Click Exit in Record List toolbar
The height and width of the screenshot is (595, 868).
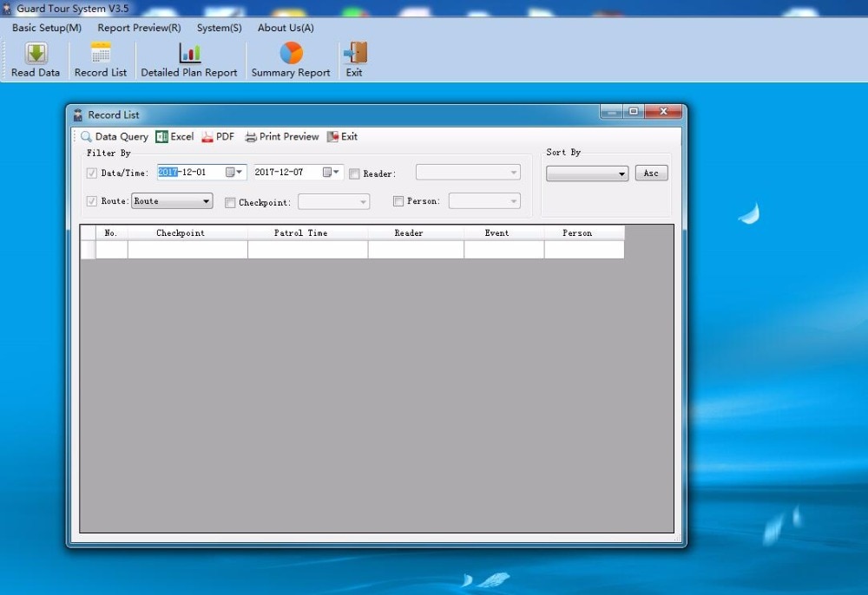pos(343,136)
